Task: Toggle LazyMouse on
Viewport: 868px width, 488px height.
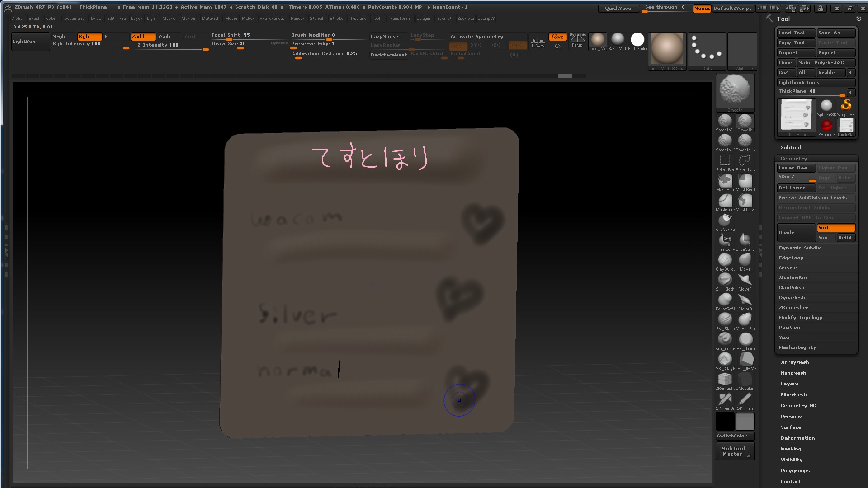Action: [x=389, y=37]
